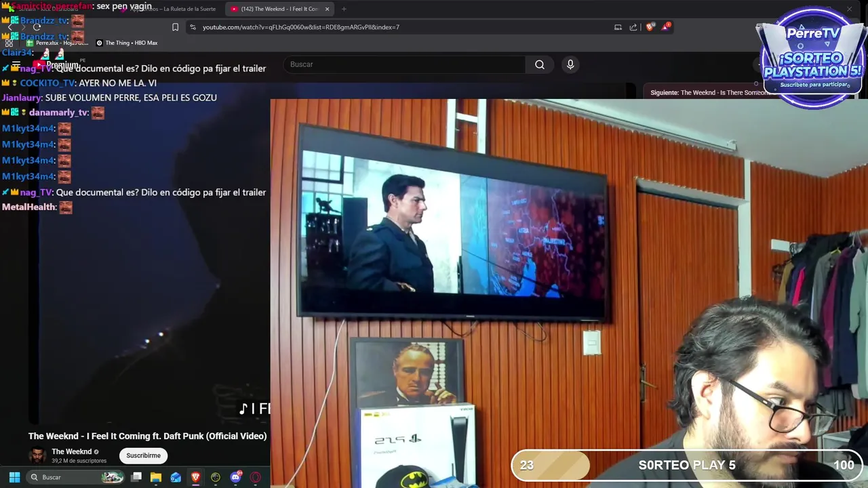Open the Perre.xlsx bookmark
Screen dimensions: 868x488
click(57, 43)
